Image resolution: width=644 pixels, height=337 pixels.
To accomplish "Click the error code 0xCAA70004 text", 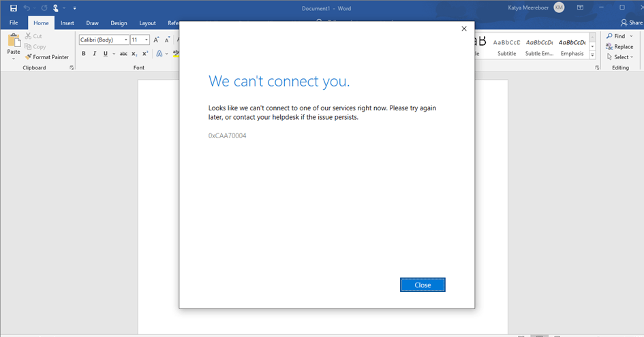I will pos(227,136).
